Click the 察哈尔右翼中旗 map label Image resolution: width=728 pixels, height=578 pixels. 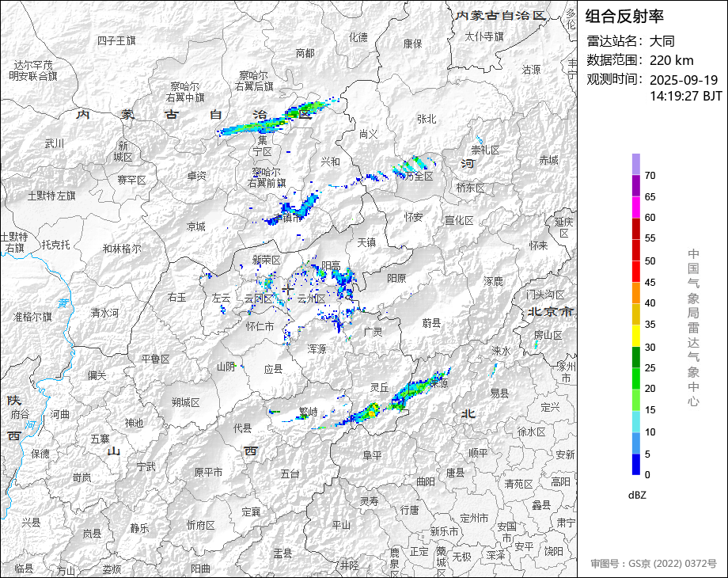pos(185,92)
